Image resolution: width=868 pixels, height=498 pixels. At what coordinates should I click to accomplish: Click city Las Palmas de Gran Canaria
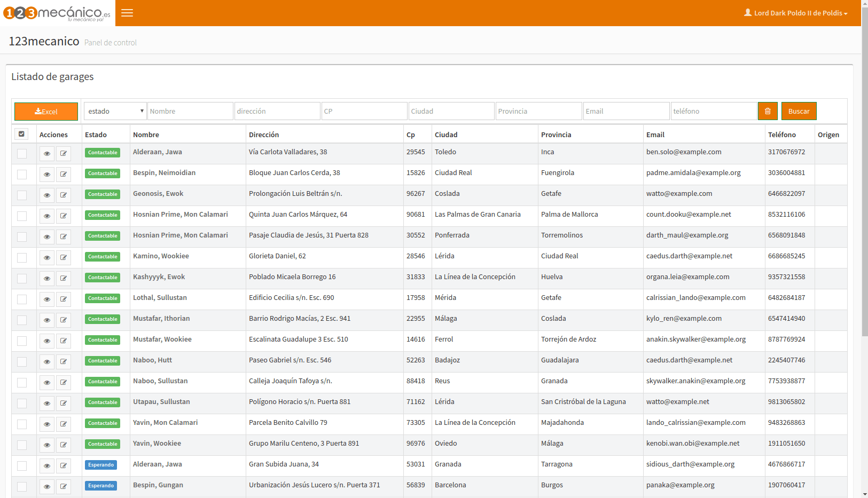click(x=478, y=215)
